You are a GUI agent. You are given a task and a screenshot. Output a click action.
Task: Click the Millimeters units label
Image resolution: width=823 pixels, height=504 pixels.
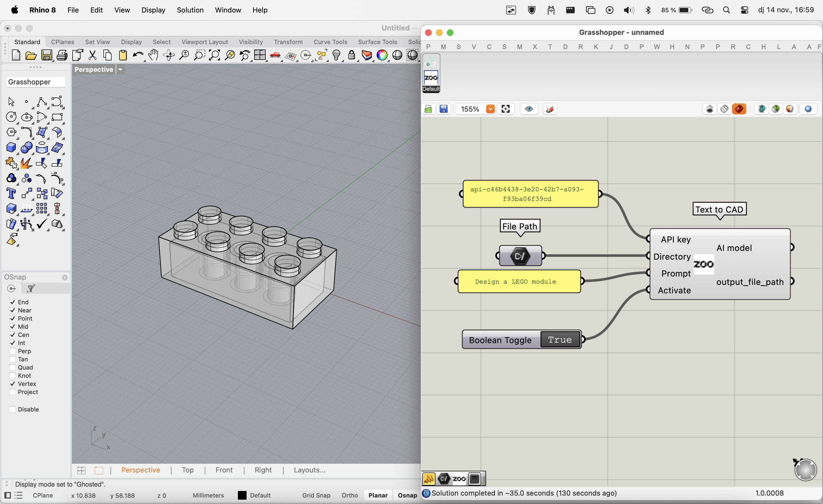[208, 495]
